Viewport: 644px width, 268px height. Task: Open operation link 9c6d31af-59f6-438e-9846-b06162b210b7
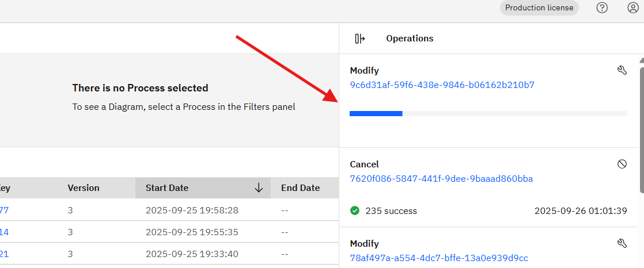(x=442, y=85)
